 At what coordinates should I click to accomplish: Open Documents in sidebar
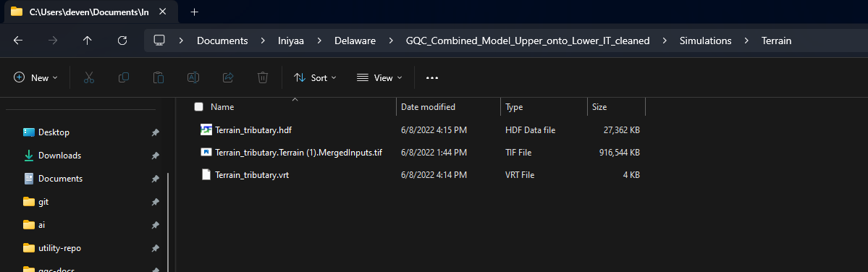pyautogui.click(x=60, y=179)
